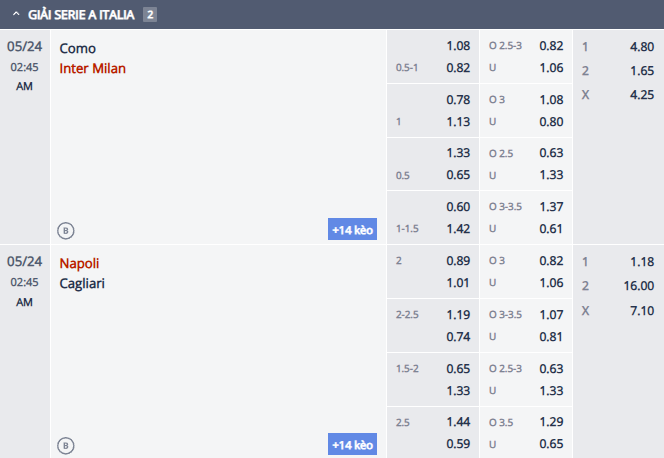Pick handicap 1-1.5 odds 1.42
The height and width of the screenshot is (458, 664).
pos(458,229)
